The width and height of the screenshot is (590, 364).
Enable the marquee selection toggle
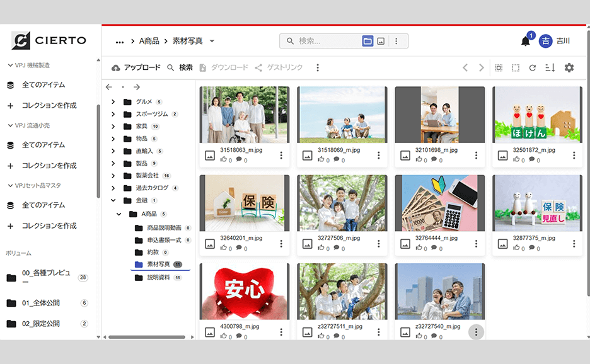click(517, 67)
